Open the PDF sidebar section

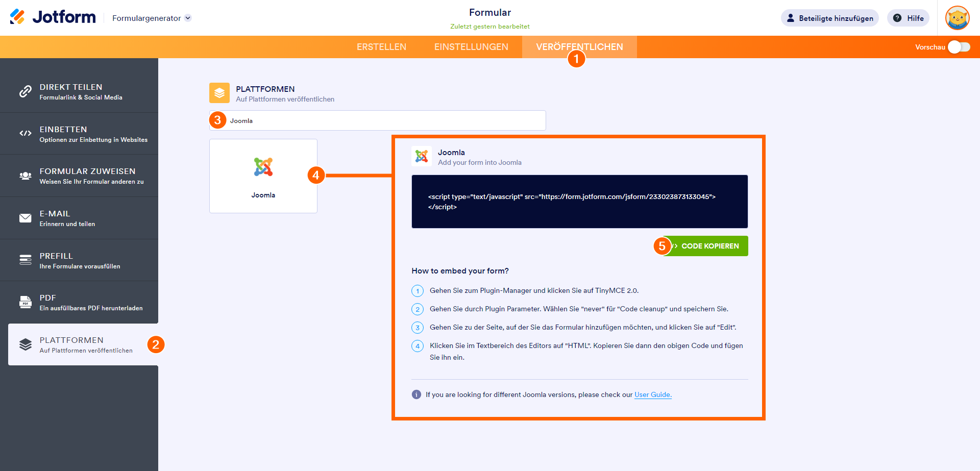(79, 302)
